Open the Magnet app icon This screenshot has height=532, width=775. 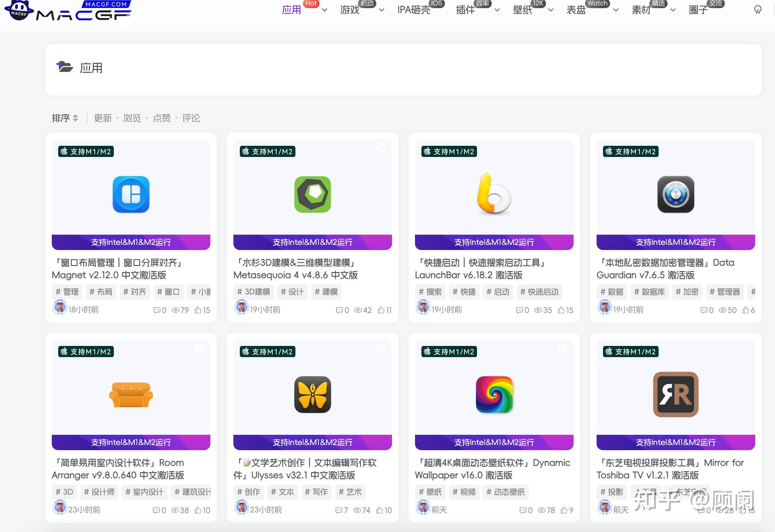coord(131,194)
